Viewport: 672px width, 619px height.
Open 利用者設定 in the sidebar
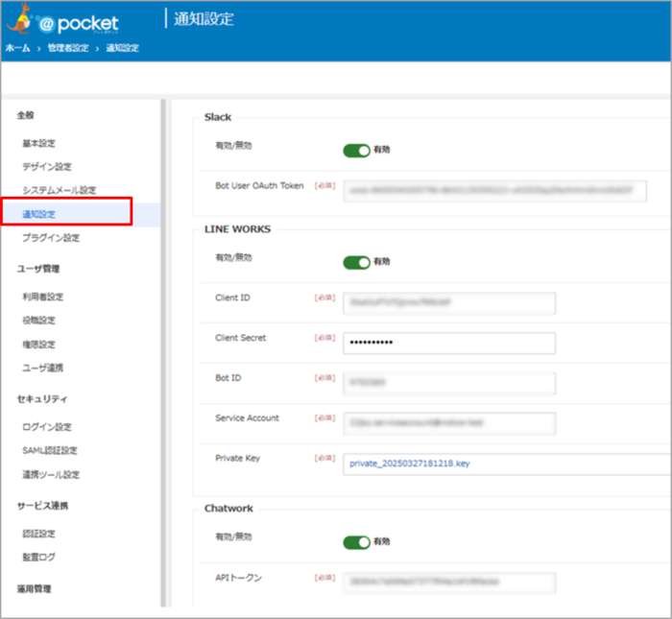[x=43, y=297]
